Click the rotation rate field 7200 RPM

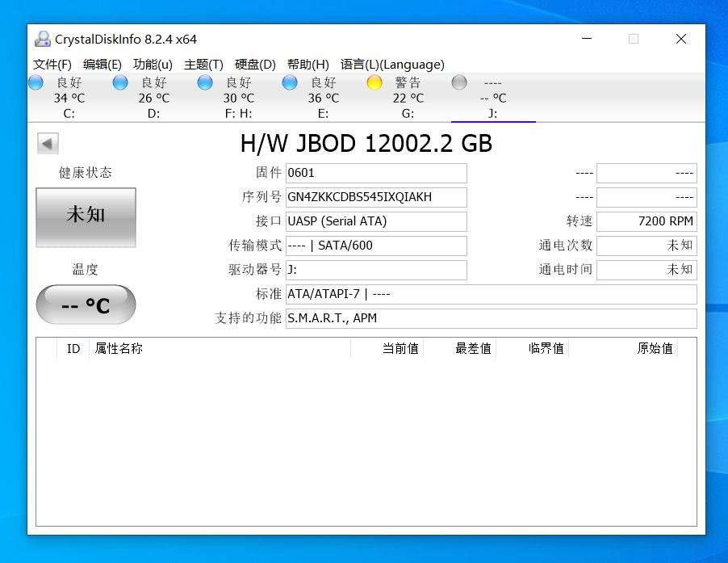(646, 221)
